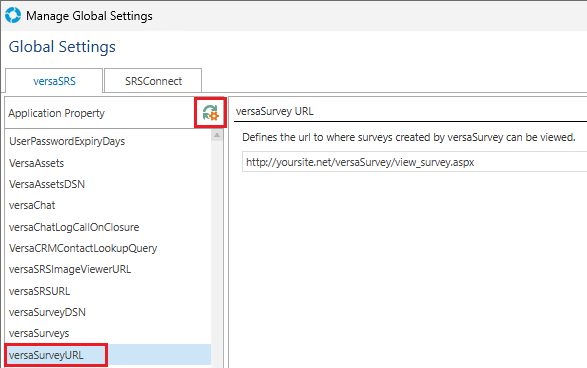Screen dimensions: 587x368
Task: Click the versaSRS app logo in title bar
Action: tap(13, 15)
